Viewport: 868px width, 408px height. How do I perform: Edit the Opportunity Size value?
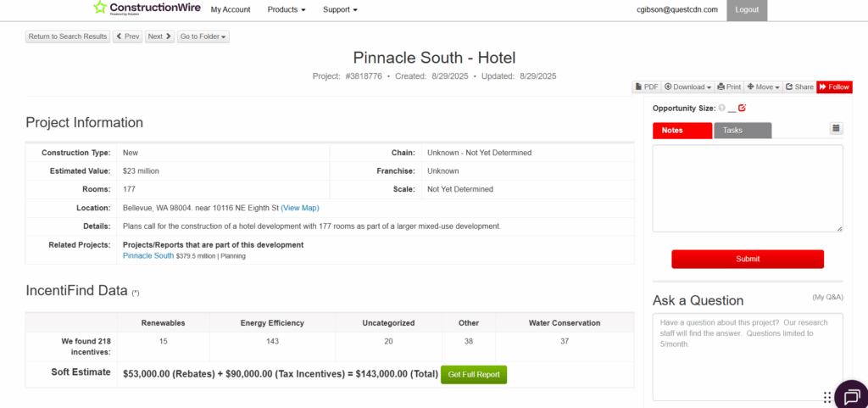742,108
